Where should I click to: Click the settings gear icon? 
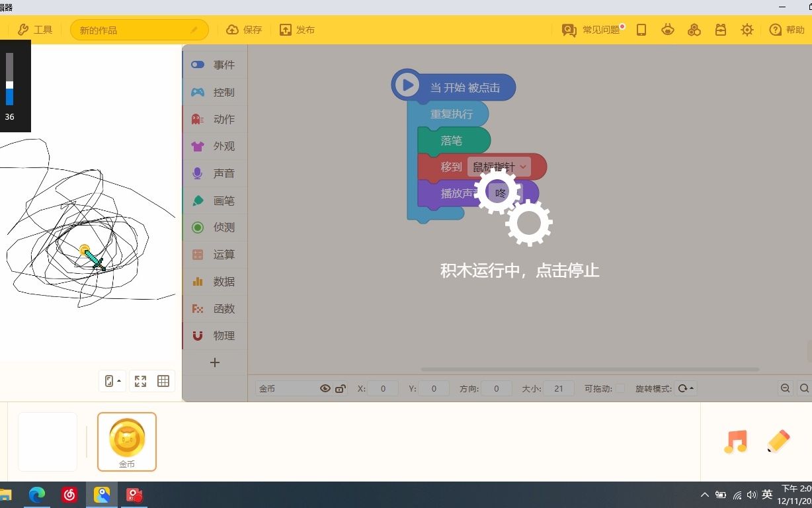click(x=747, y=30)
